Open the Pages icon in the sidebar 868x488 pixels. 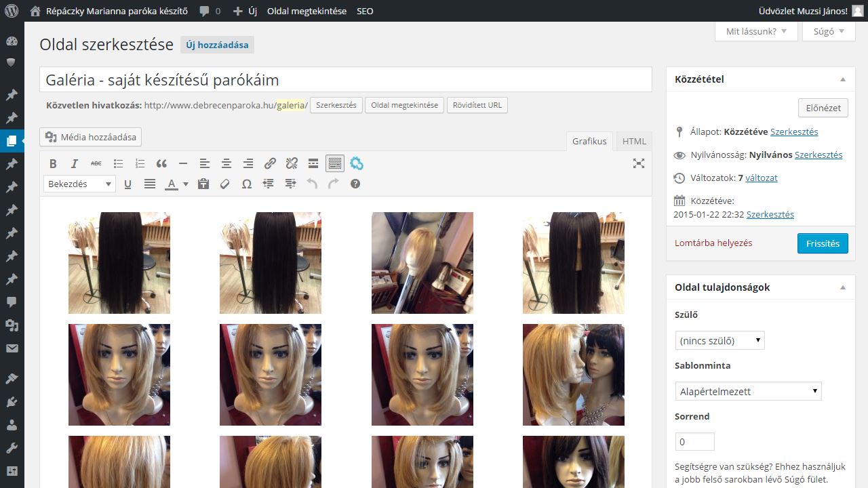click(x=12, y=141)
